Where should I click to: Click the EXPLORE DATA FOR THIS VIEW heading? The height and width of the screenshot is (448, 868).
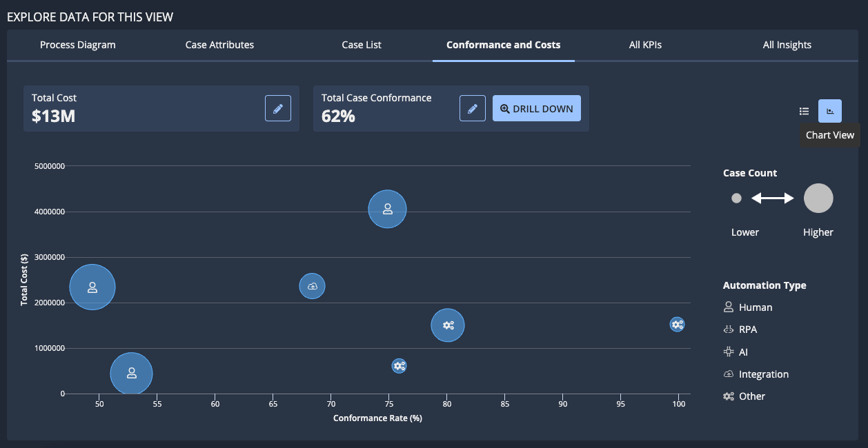(x=90, y=17)
